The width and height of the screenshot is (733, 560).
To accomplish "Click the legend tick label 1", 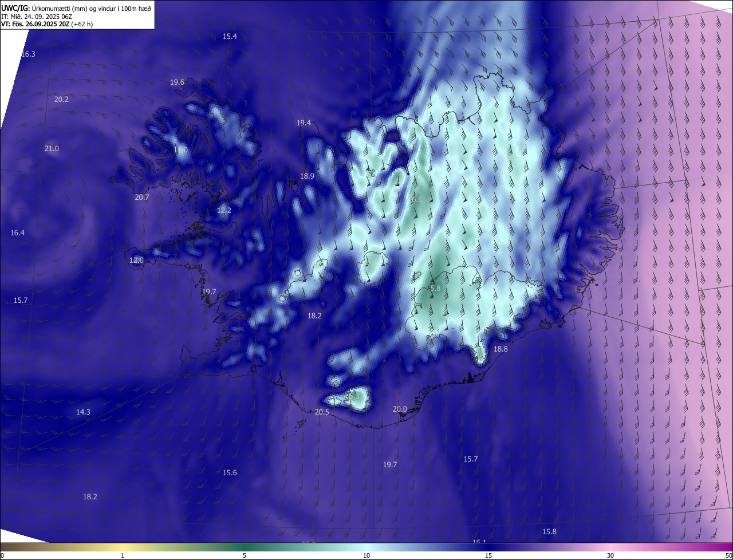I will tap(123, 556).
